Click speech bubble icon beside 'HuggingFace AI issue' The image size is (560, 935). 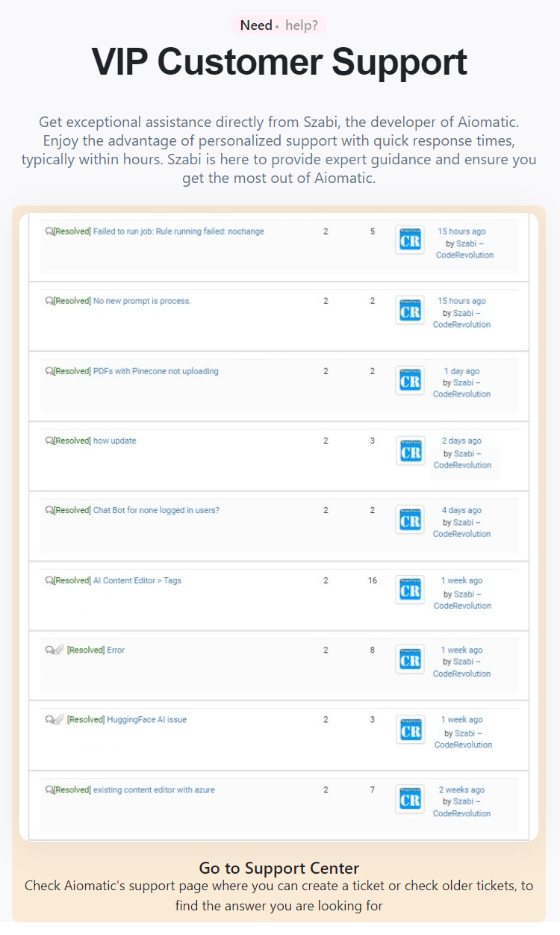click(x=49, y=720)
